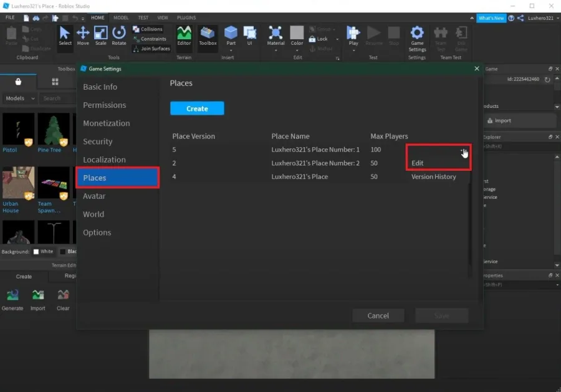Viewport: 561px width, 392px height.
Task: Select Places in settings sidebar
Action: 117,178
